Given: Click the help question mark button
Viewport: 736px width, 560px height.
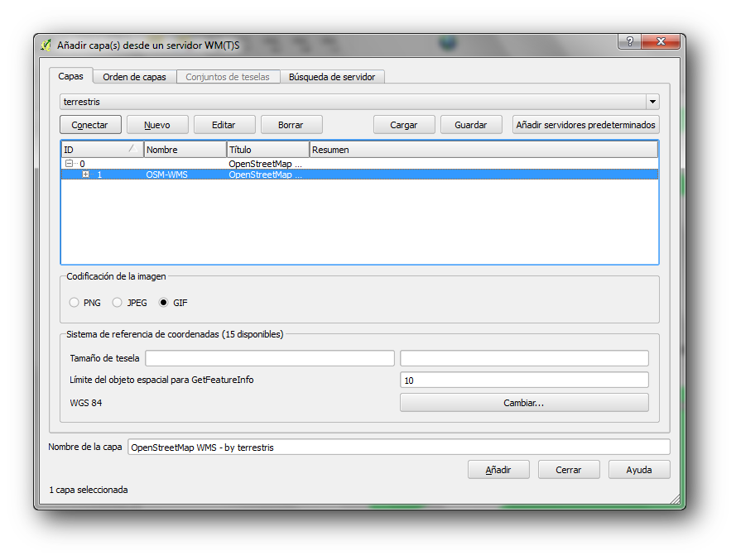Looking at the screenshot, I should (x=629, y=41).
